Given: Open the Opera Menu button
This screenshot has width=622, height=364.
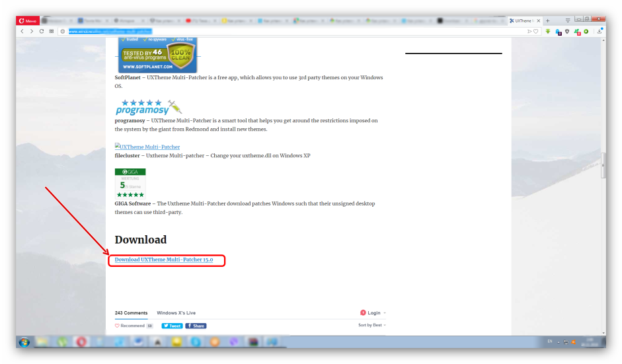Looking at the screenshot, I should pyautogui.click(x=28, y=20).
